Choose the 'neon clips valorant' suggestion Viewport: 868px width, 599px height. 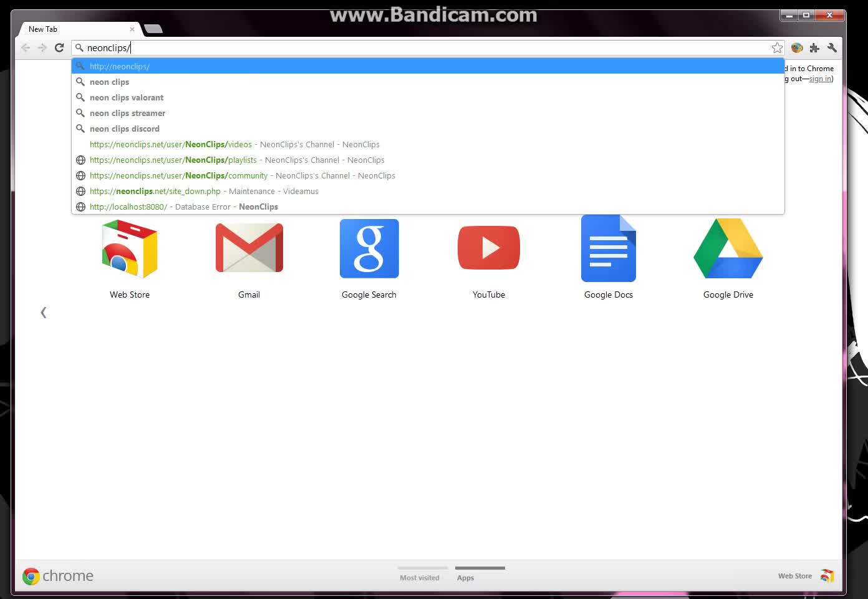[x=428, y=97]
